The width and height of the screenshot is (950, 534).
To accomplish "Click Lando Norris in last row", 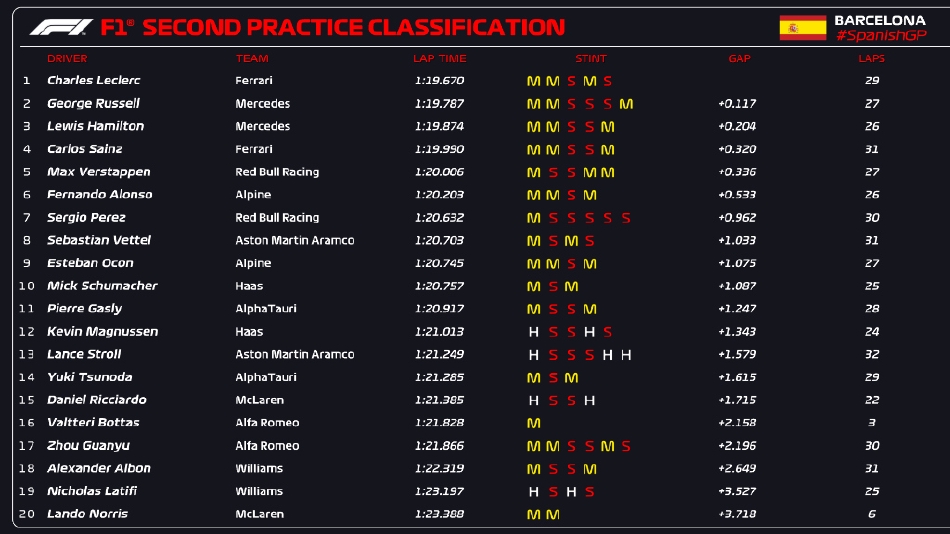I will coord(87,514).
